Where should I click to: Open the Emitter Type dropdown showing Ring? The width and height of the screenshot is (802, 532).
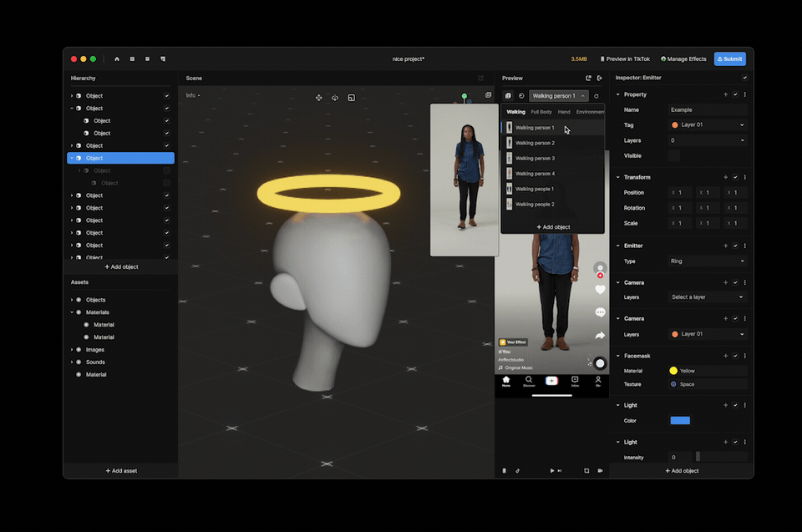point(708,261)
